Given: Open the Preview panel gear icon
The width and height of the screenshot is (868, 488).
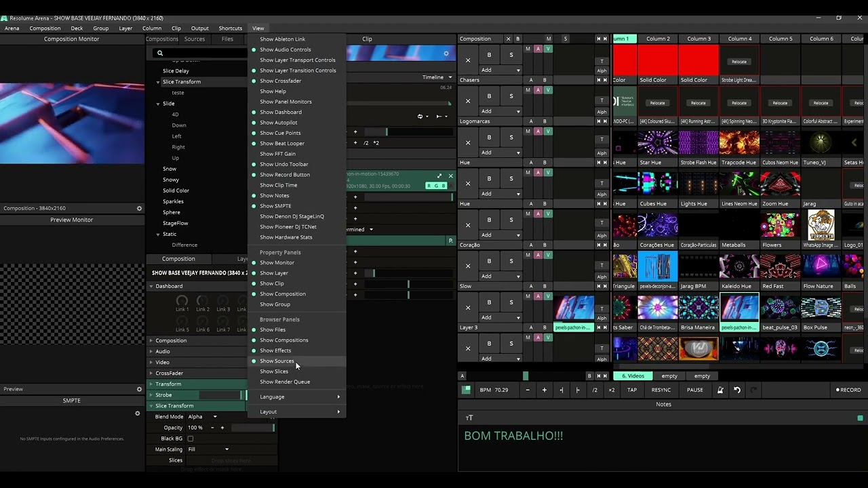Looking at the screenshot, I should point(139,389).
